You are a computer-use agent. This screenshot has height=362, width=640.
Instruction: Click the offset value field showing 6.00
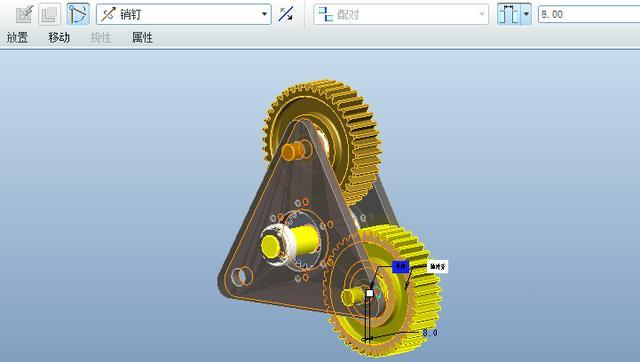[x=589, y=14]
